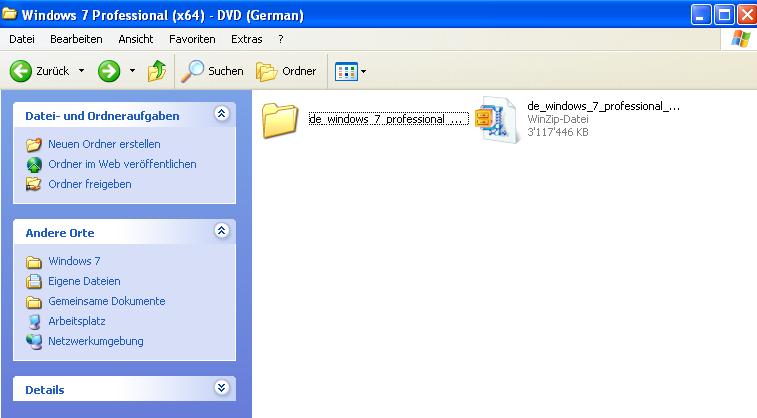Image resolution: width=757 pixels, height=418 pixels.
Task: Click the Windows 7 folder icon in Andere Orte
Action: coord(33,262)
